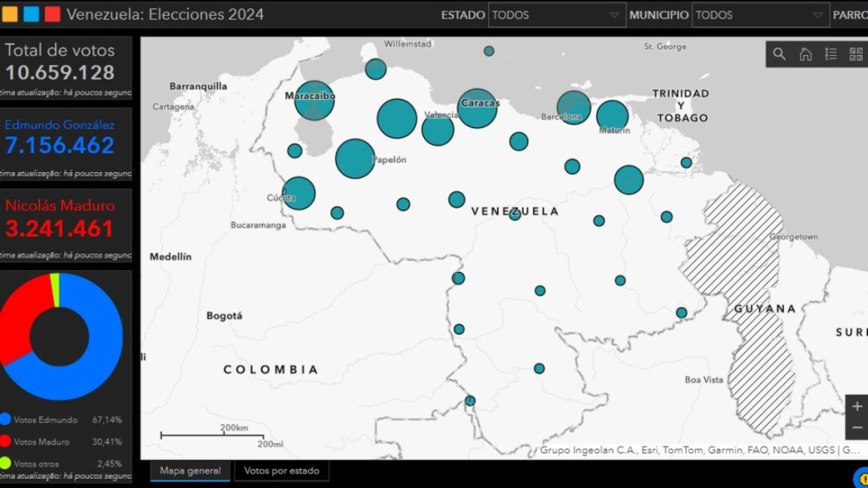Click the home default extent icon
Image resolution: width=868 pixels, height=488 pixels.
(805, 54)
